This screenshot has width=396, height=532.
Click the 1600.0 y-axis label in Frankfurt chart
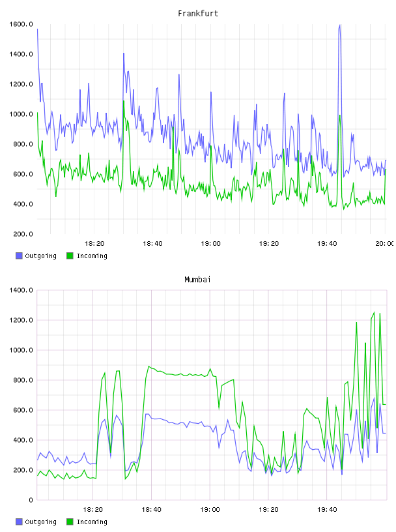tap(21, 24)
